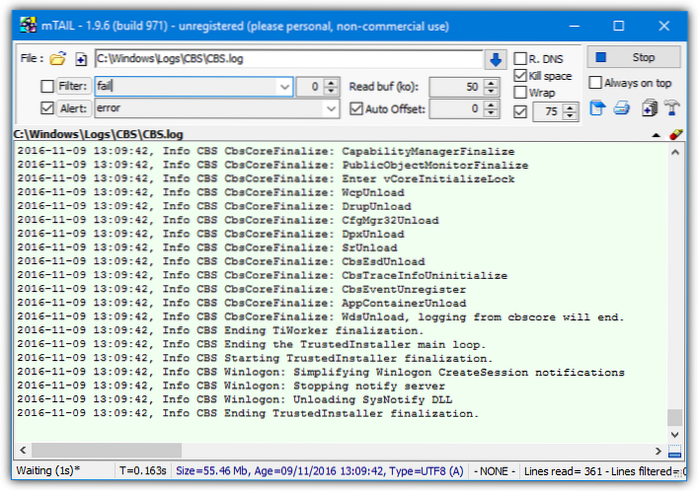Click the add new file tab icon
Viewport: 698px width, 491px height.
pyautogui.click(x=81, y=59)
